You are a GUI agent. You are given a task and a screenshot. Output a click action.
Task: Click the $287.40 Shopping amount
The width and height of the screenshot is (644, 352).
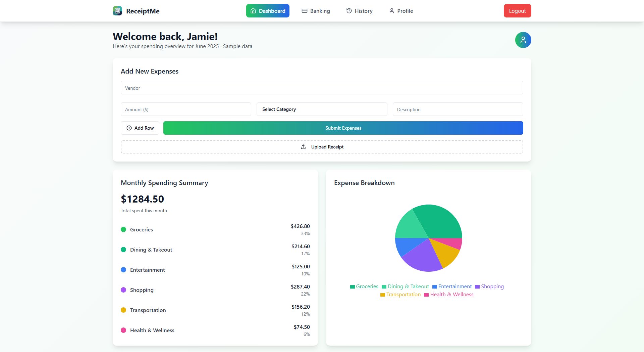tap(300, 287)
